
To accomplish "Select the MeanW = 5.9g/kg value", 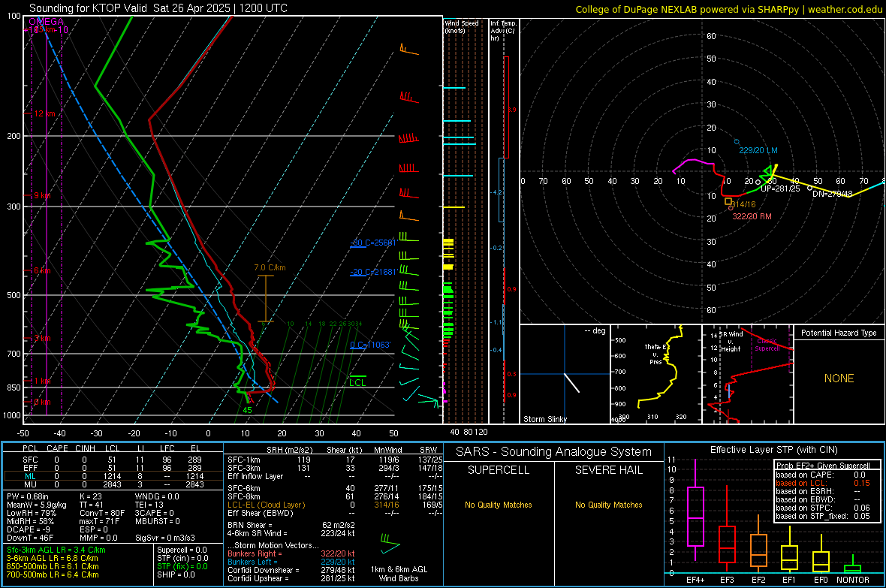I will pos(37,505).
